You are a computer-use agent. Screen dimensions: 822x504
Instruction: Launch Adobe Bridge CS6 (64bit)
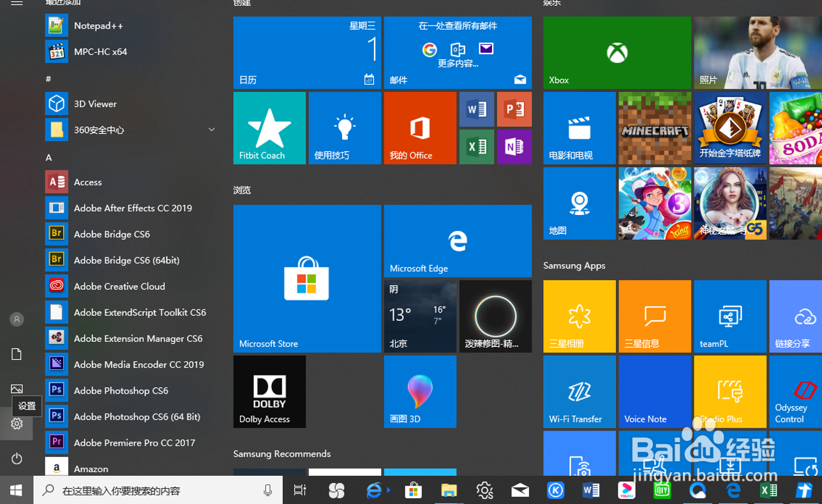[x=131, y=260]
